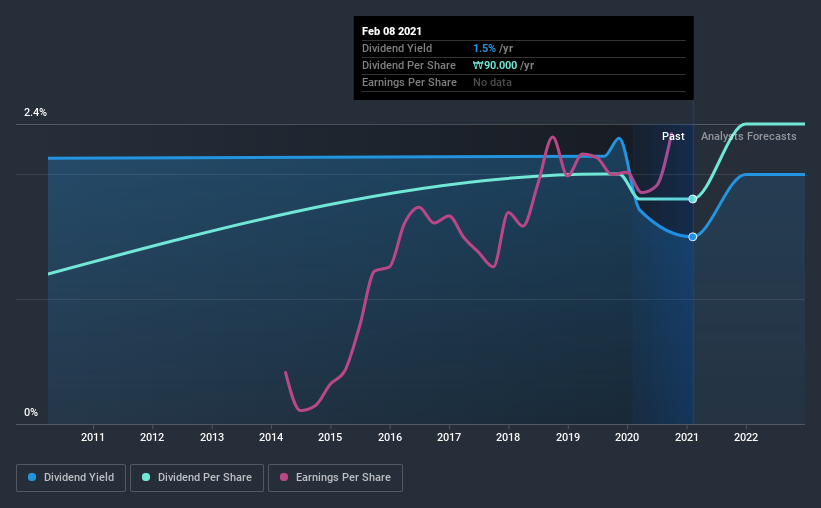Click the Feb 08 2021 tooltip header

[392, 31]
